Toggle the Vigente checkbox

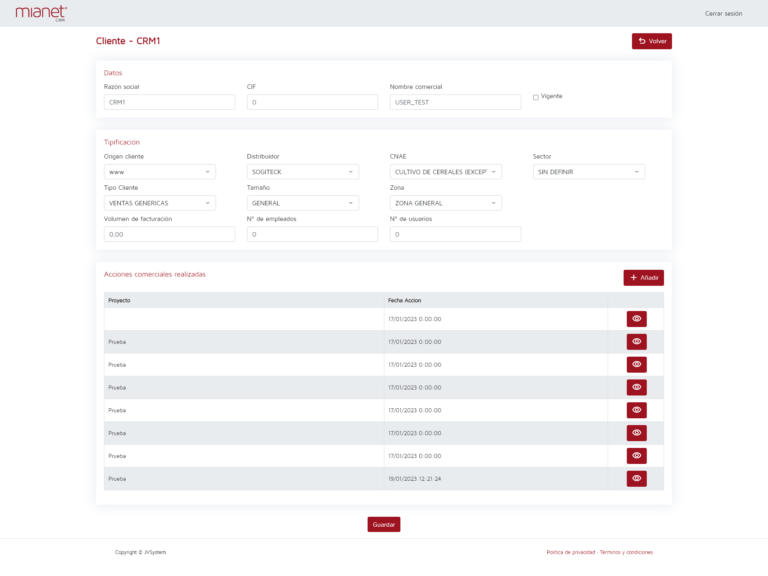click(x=535, y=97)
